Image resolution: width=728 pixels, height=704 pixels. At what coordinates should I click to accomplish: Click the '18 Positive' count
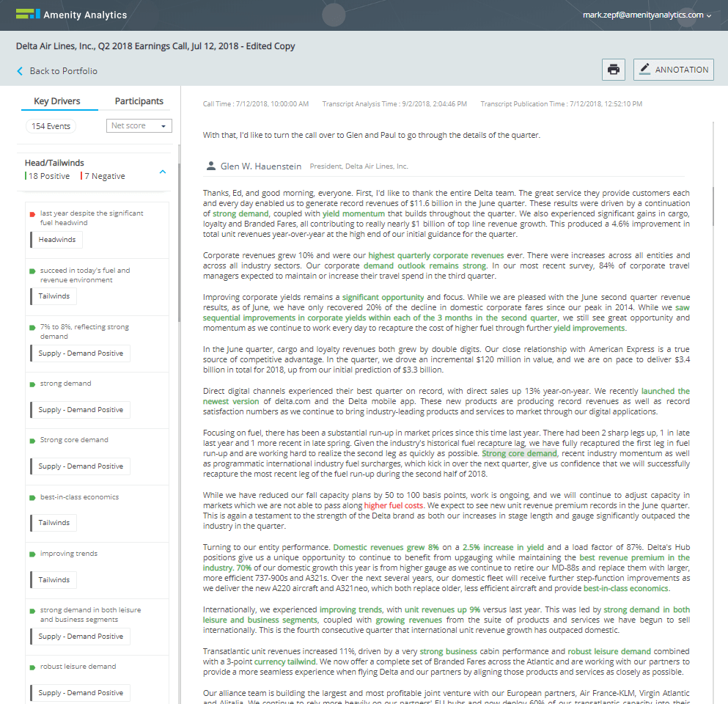[x=48, y=176]
